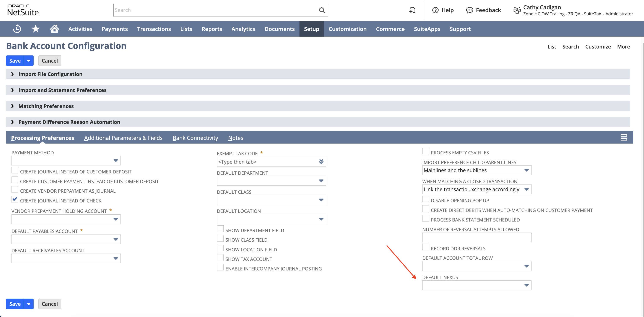Viewport: 644px width, 317px height.
Task: Switch to the Bank Connectivity tab
Action: [x=195, y=138]
